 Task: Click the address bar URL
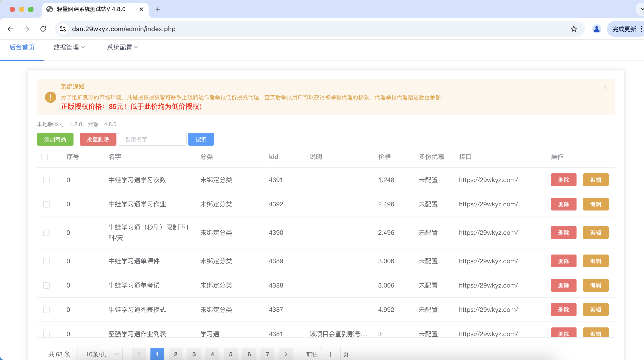coord(124,29)
